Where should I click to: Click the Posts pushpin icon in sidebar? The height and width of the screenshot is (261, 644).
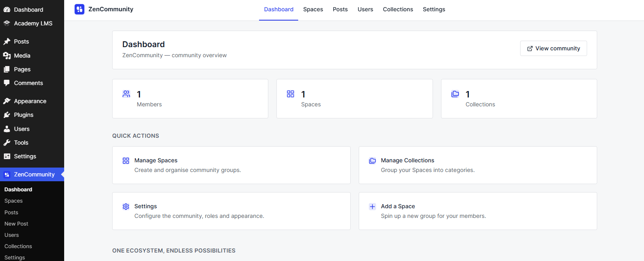tap(7, 41)
